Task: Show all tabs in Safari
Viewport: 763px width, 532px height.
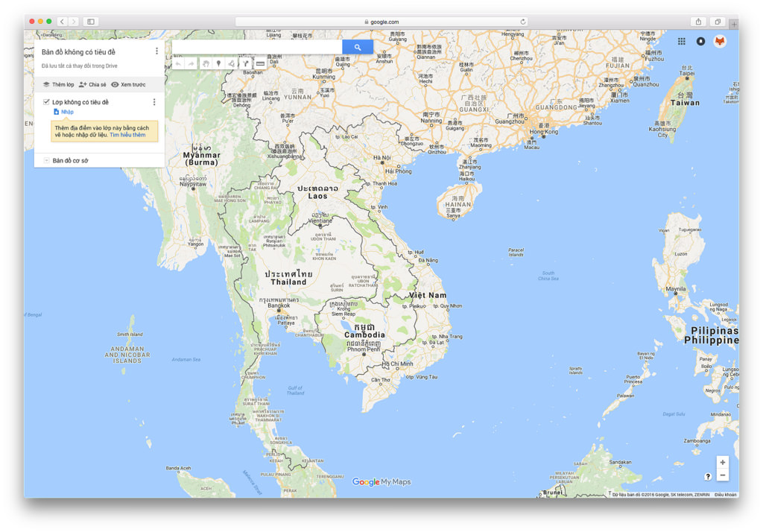Action: [x=718, y=22]
